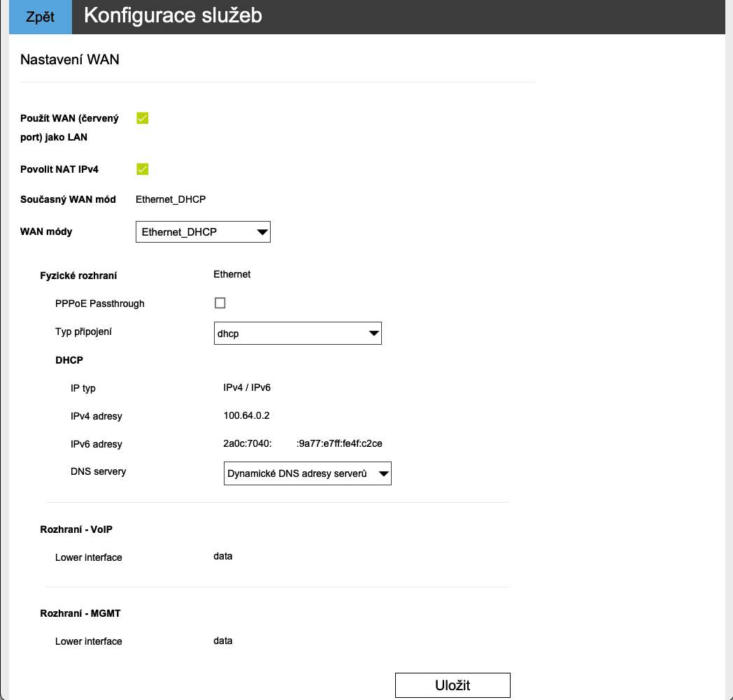Click the Typ připojení label
733x700 pixels.
pos(83,331)
